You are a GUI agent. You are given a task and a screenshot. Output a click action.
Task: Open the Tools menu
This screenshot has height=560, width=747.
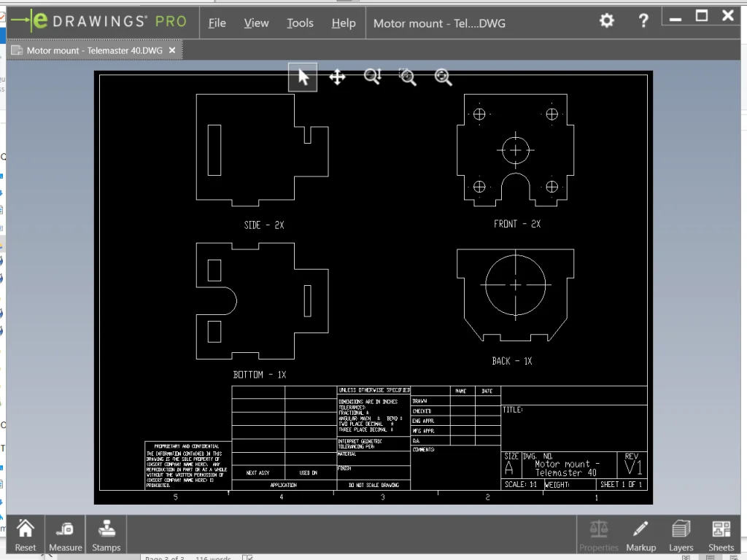pyautogui.click(x=300, y=23)
